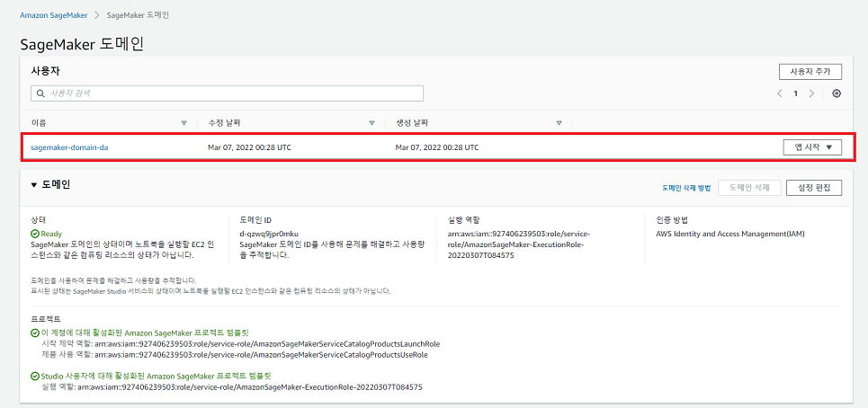Sort by 생성 날짜 column arrow

559,123
